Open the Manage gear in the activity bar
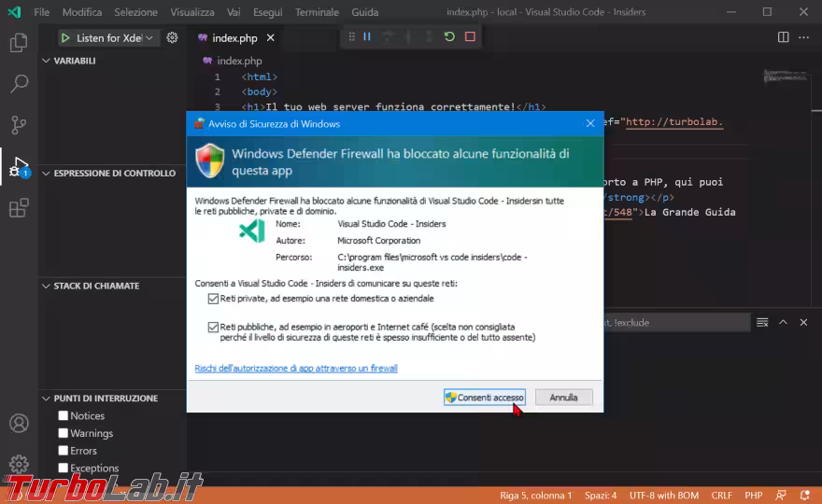 click(19, 464)
